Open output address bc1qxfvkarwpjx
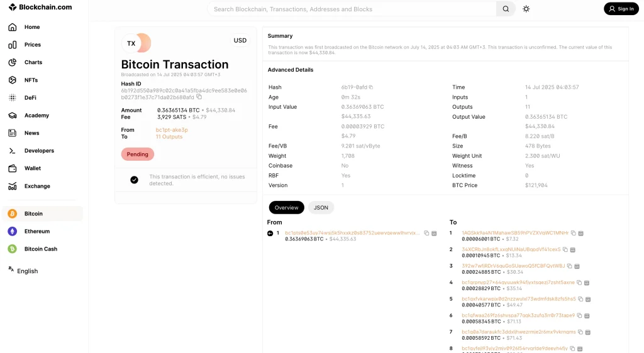Screen dimensions: 644x353 pyautogui.click(x=519, y=299)
